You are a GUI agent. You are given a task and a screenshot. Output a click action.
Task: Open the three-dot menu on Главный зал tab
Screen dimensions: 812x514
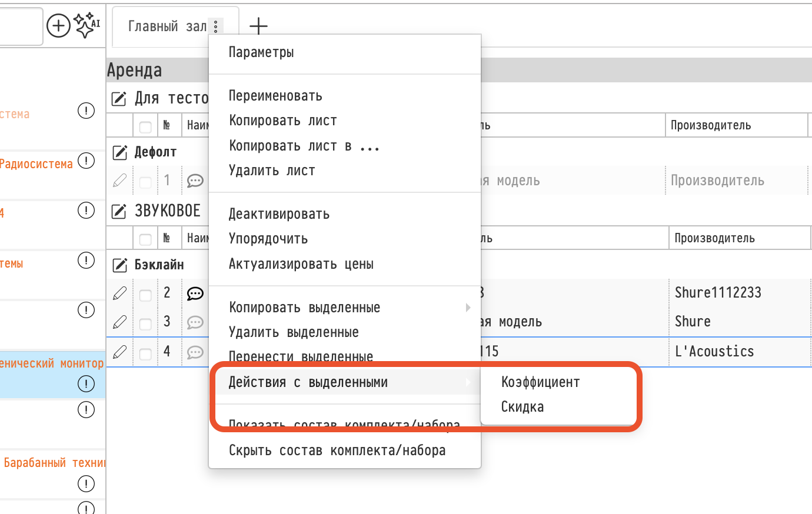tap(216, 26)
